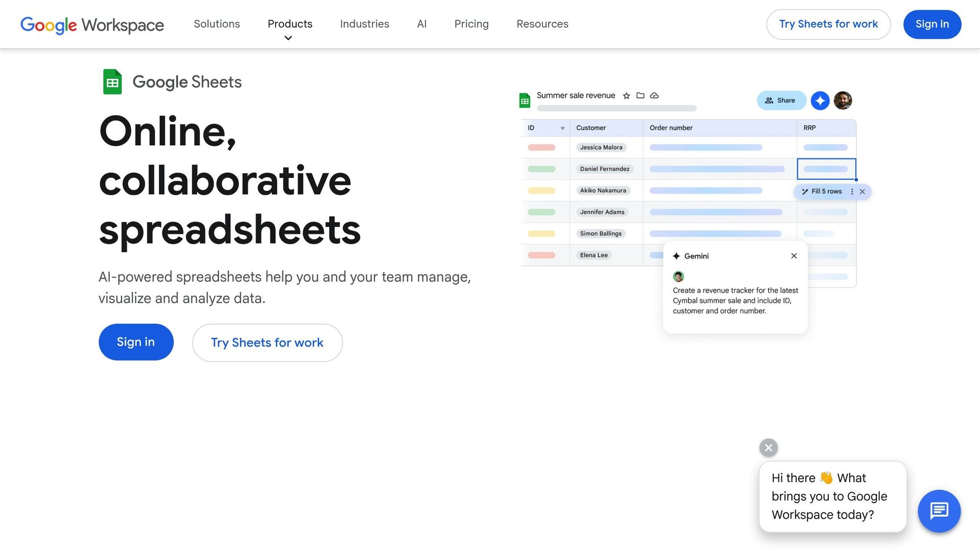The image size is (980, 551).
Task: Dismiss the Fill 5 rows suggestion
Action: 862,191
